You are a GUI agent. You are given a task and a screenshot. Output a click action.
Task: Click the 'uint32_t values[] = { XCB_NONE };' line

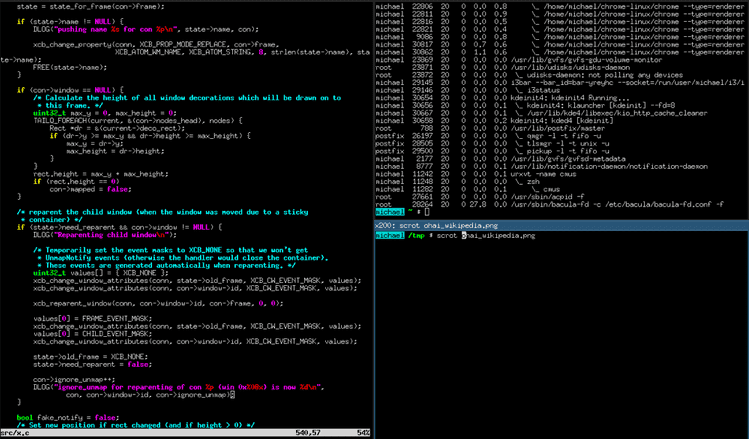[x=101, y=273]
